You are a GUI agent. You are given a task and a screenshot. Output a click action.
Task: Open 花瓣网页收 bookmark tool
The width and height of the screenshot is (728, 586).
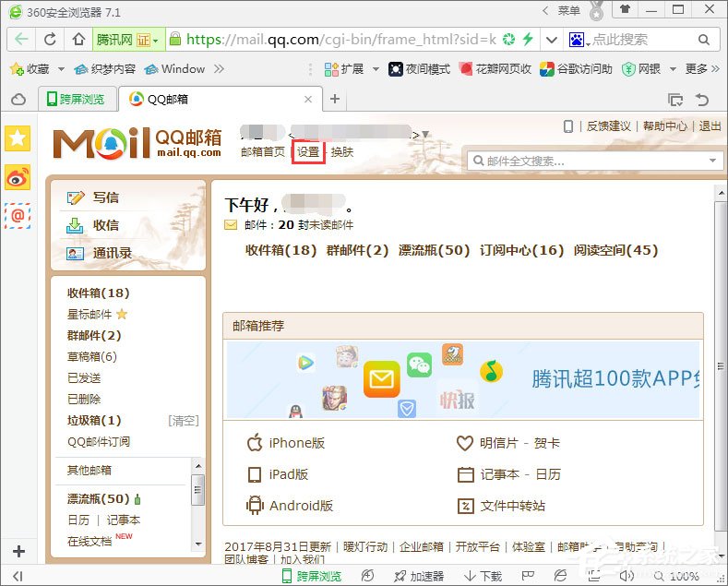tap(495, 69)
